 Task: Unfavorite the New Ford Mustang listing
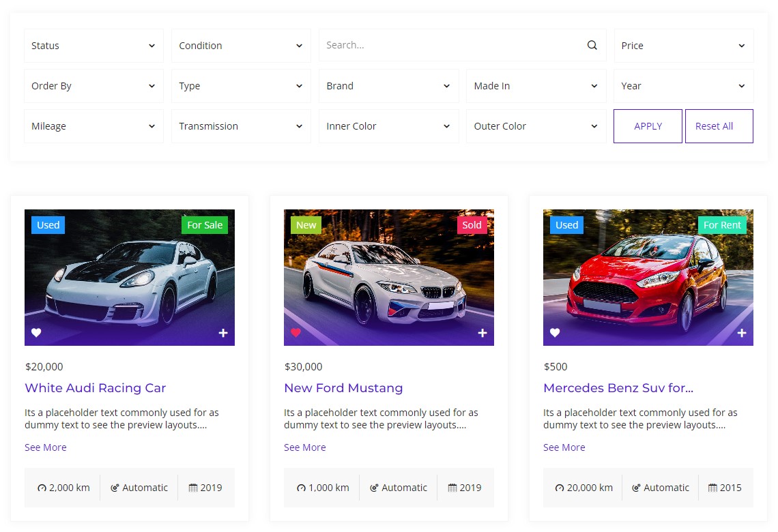click(296, 333)
